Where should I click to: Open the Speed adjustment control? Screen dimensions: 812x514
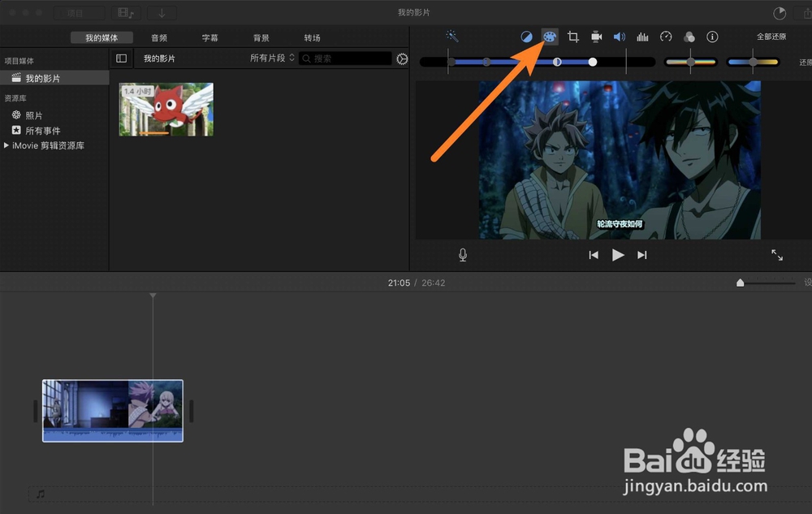[666, 37]
